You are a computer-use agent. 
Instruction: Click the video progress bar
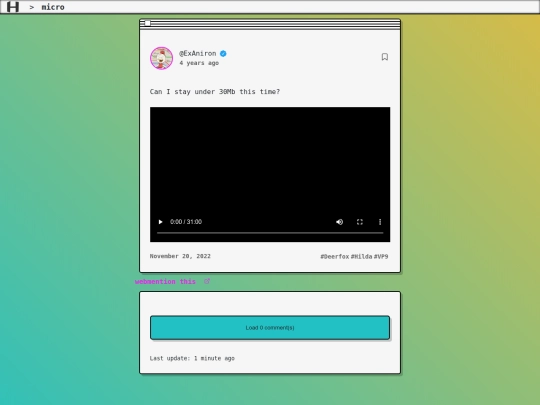[x=270, y=233]
